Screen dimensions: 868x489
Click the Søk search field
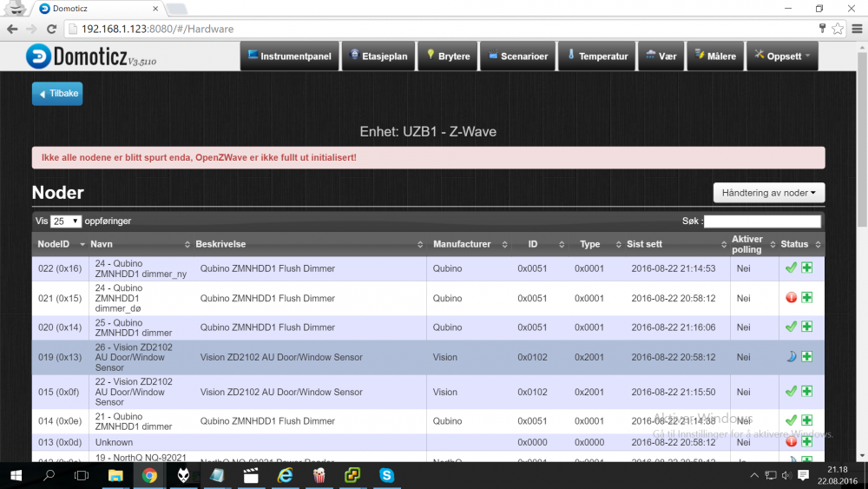click(763, 221)
